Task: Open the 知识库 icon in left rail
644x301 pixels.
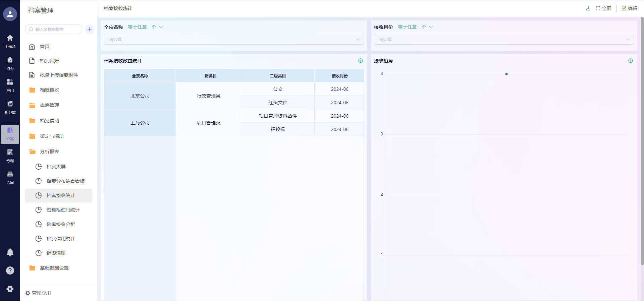Action: (10, 107)
